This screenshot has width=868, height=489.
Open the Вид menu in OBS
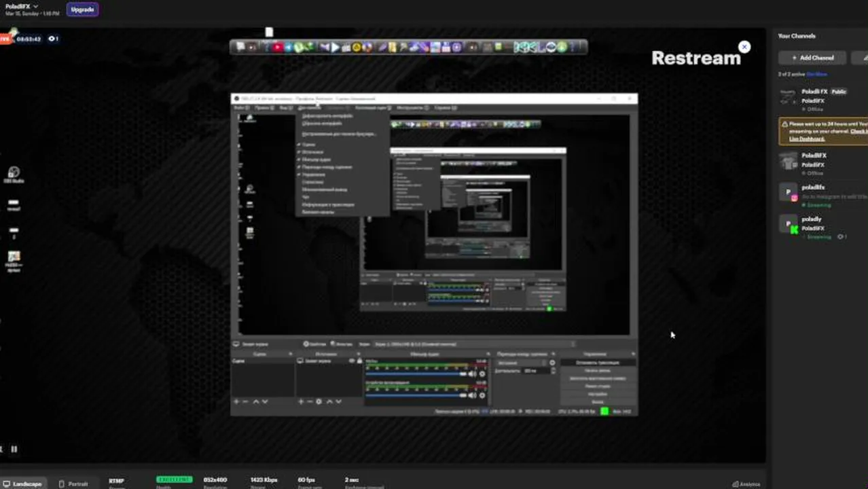pos(285,108)
